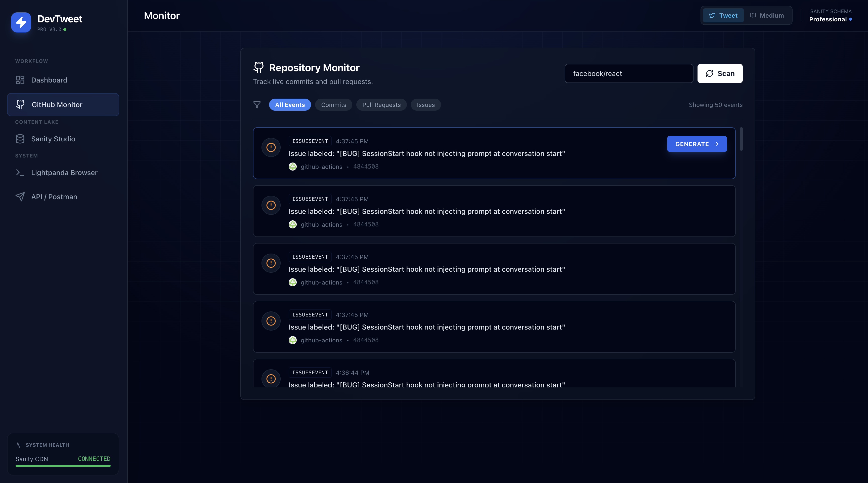Click the GitHub octocat icon beside Repository Monitor
This screenshot has width=868, height=483.
(258, 67)
